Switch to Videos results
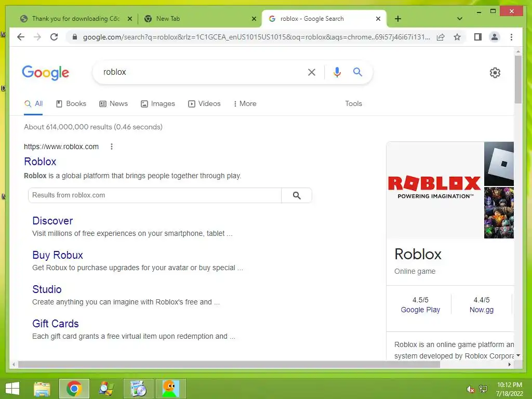Screen dimensions: 532x399 [x=204, y=104]
